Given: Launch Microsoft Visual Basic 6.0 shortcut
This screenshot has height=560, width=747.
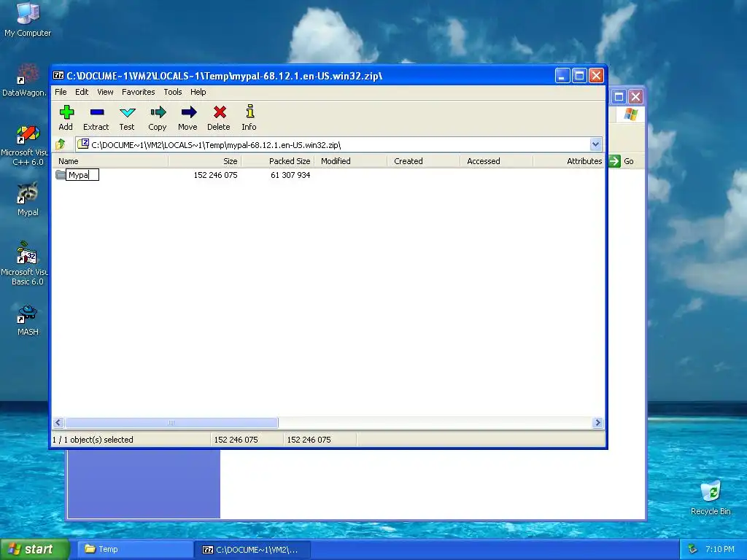Looking at the screenshot, I should point(24,263).
